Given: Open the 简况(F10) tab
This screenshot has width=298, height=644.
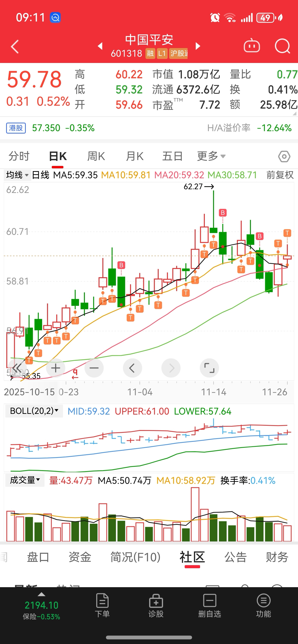Looking at the screenshot, I should pos(135,558).
